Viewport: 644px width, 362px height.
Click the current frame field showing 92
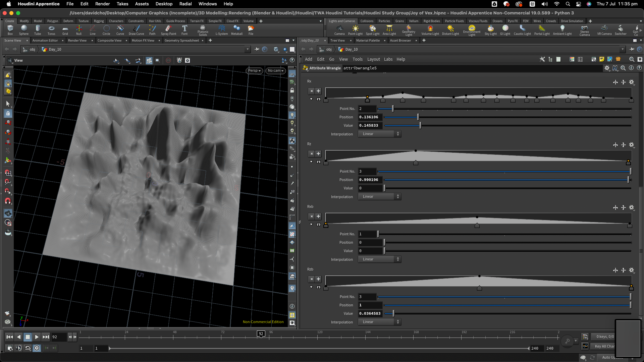tap(58, 337)
